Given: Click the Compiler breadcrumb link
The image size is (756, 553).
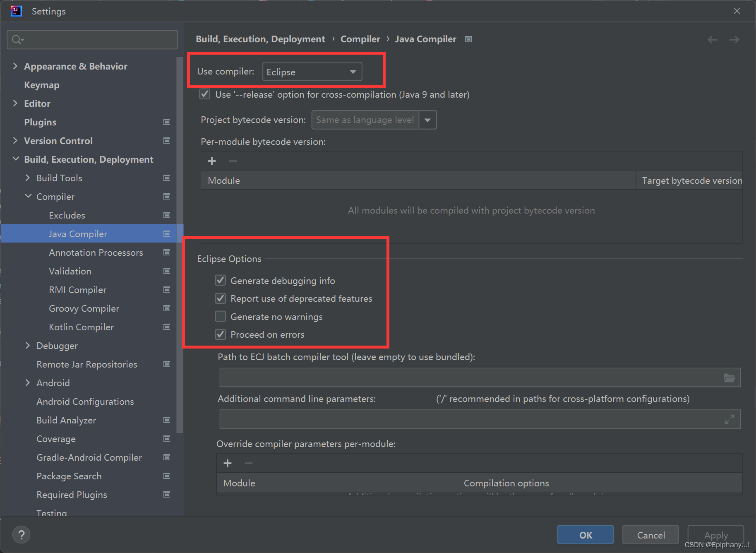Looking at the screenshot, I should click(360, 39).
